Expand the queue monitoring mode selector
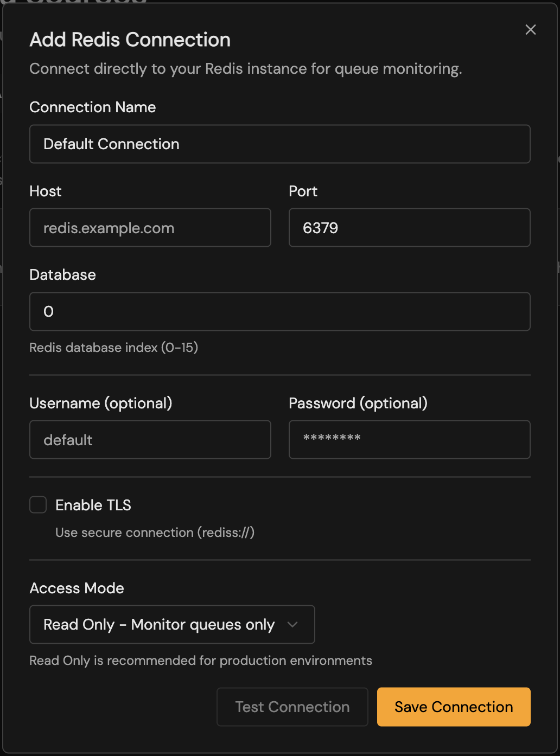This screenshot has height=756, width=560. coord(172,624)
